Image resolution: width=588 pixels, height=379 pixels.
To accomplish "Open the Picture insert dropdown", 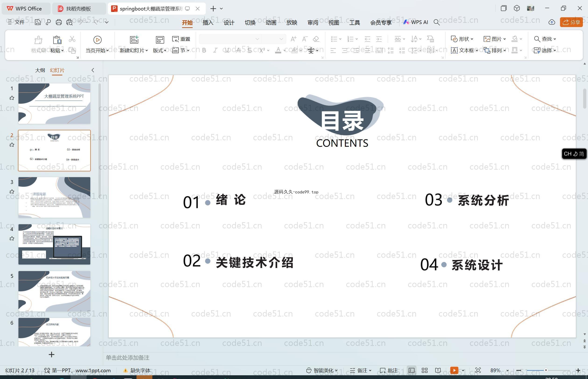I will [x=495, y=39].
